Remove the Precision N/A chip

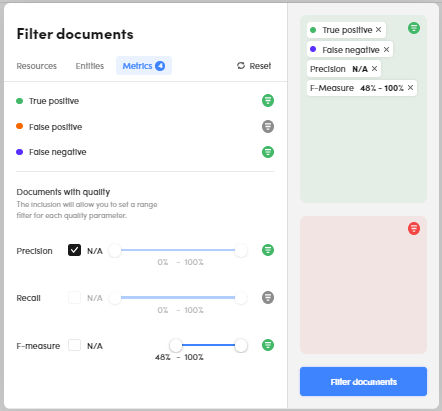[374, 69]
